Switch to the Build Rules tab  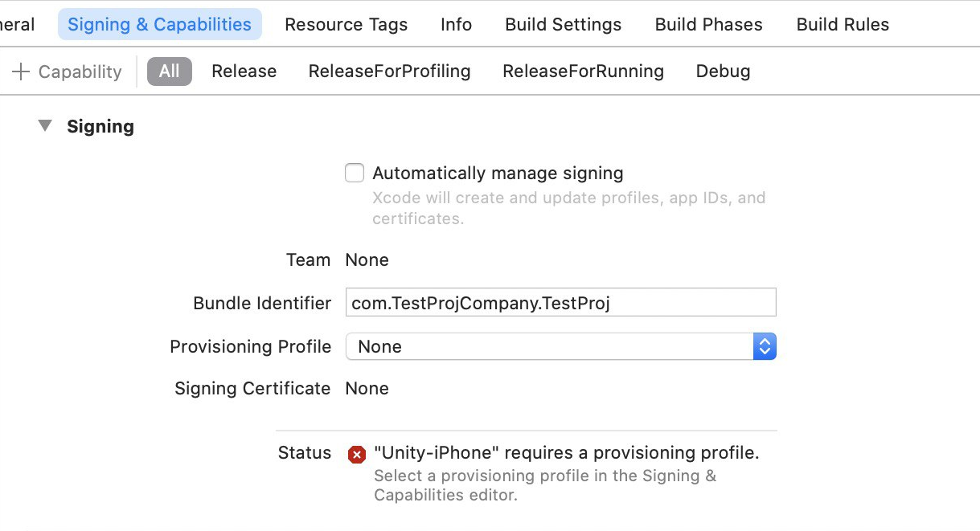tap(843, 25)
